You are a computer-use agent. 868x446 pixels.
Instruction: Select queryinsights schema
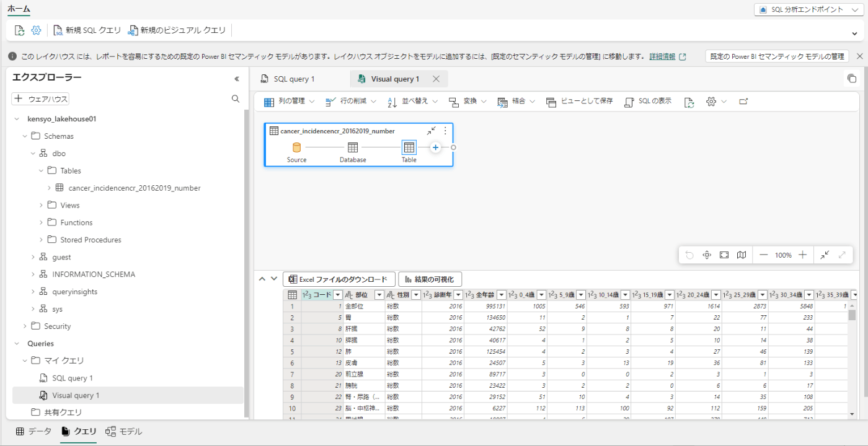pos(74,292)
